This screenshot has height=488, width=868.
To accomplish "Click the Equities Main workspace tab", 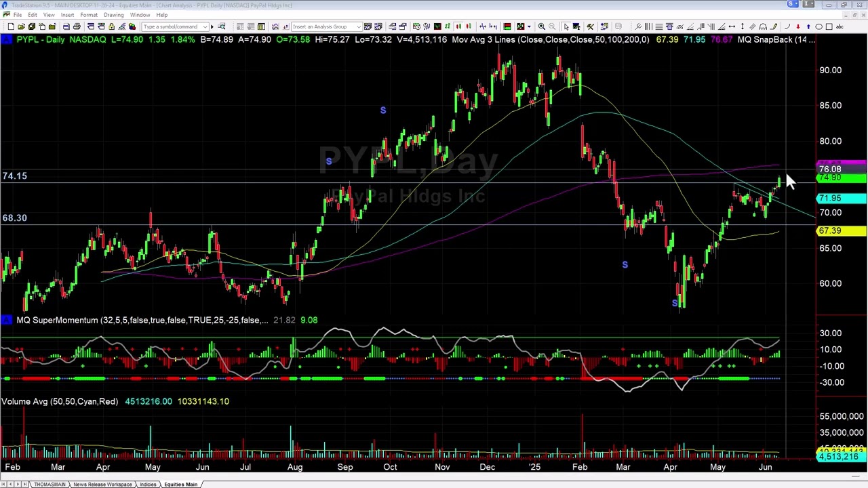I will click(180, 484).
